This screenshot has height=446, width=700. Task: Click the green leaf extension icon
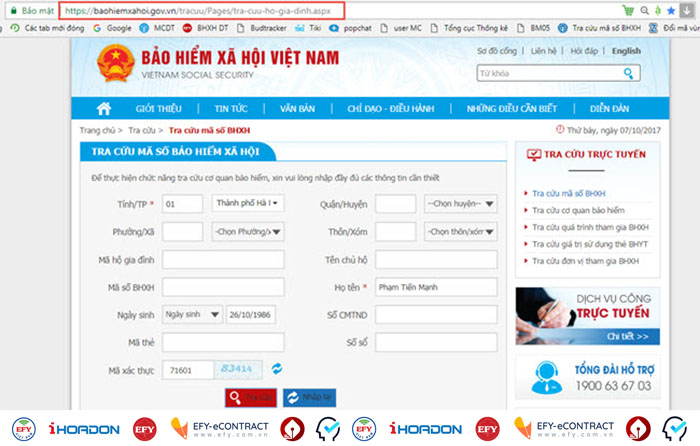[658, 10]
